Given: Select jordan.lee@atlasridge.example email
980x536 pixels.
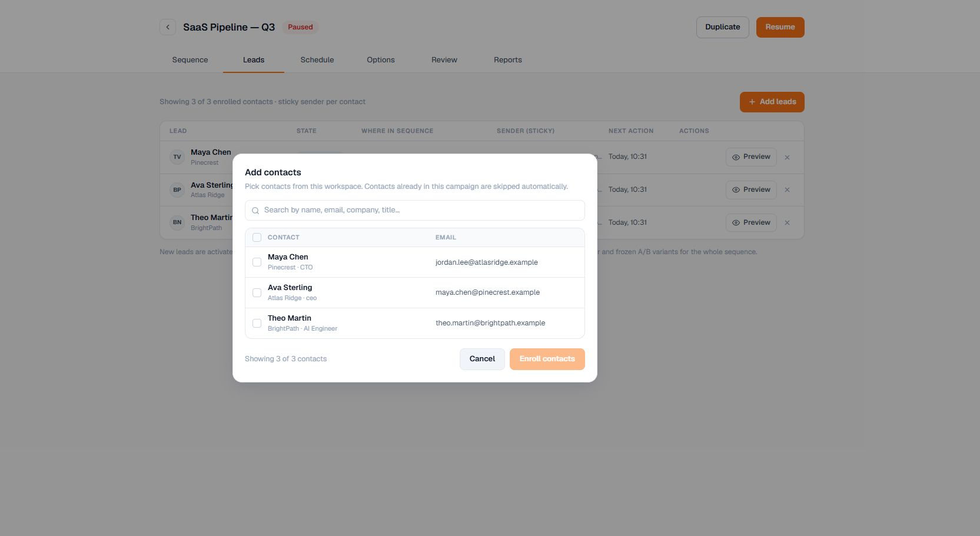Looking at the screenshot, I should pos(487,262).
